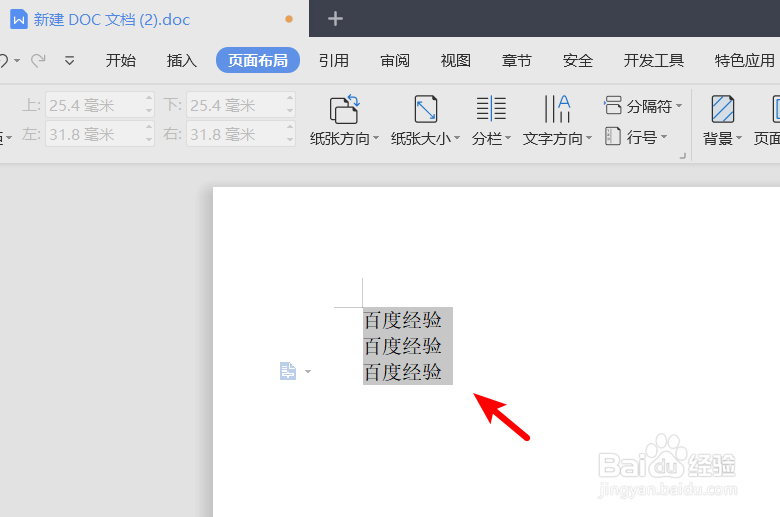Image resolution: width=780 pixels, height=517 pixels.
Task: Click the 分栏 columns icon
Action: pos(491,109)
